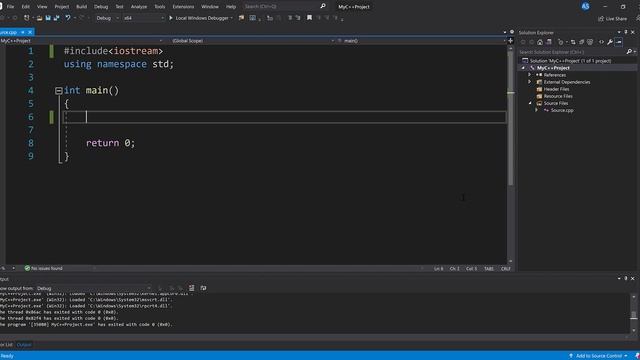Click the Open File folder icon

(39, 18)
